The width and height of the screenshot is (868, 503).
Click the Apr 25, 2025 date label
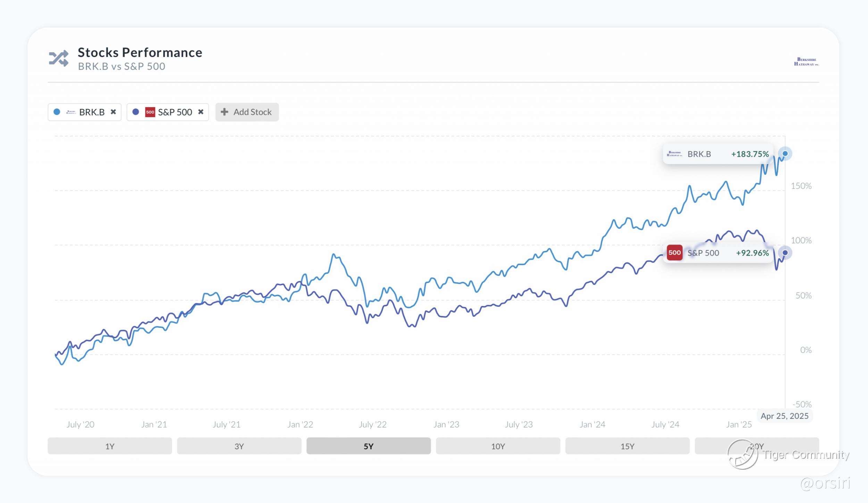(x=785, y=416)
